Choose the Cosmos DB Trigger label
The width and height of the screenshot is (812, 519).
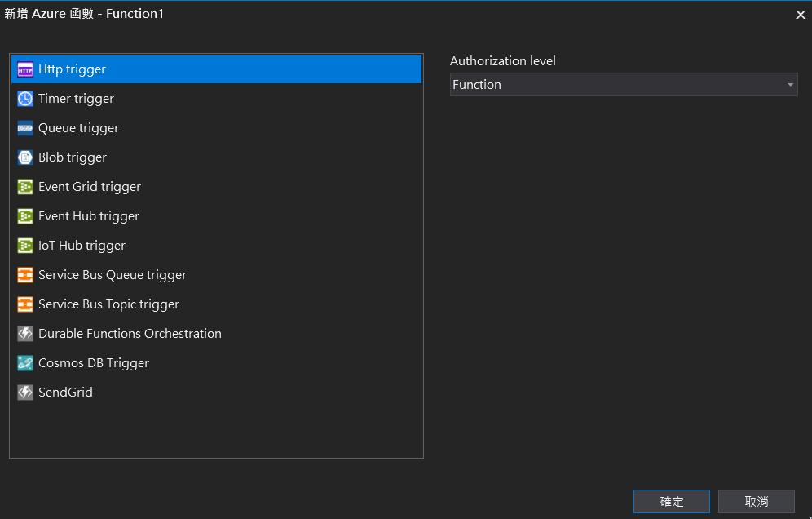[x=94, y=363]
